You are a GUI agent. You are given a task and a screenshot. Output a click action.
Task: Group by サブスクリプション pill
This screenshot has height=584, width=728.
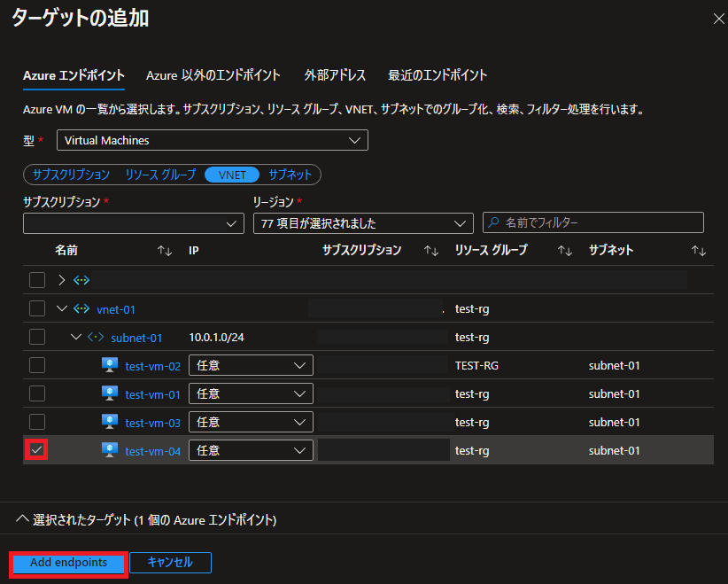click(71, 175)
